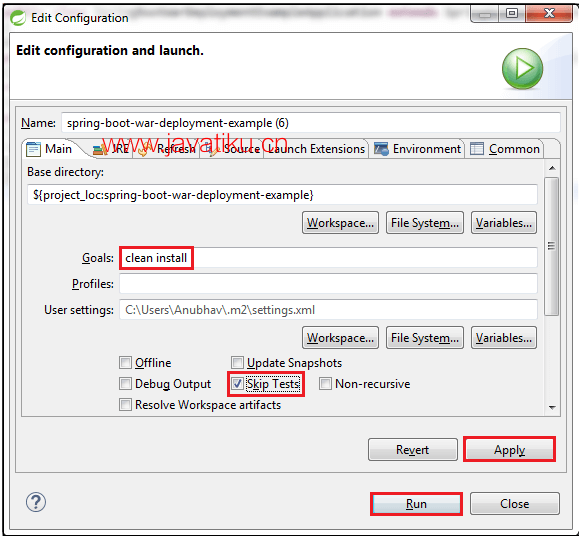
Task: Enable the Offline checkbox
Action: pos(125,363)
